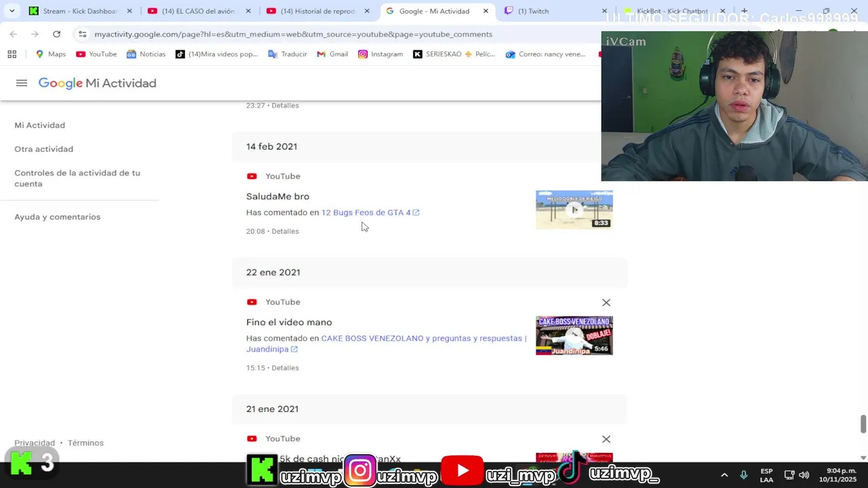Image resolution: width=868 pixels, height=488 pixels.
Task: Click the microphone tray icon
Action: tap(744, 475)
